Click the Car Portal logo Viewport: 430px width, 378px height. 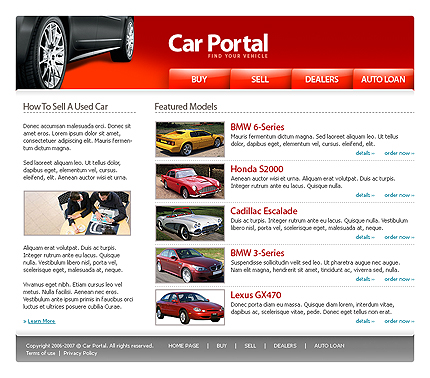point(218,46)
